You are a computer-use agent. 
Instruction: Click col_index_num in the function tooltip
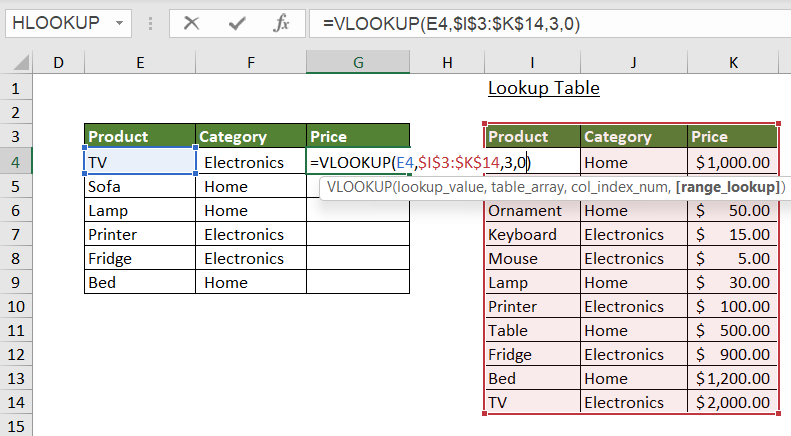[621, 187]
